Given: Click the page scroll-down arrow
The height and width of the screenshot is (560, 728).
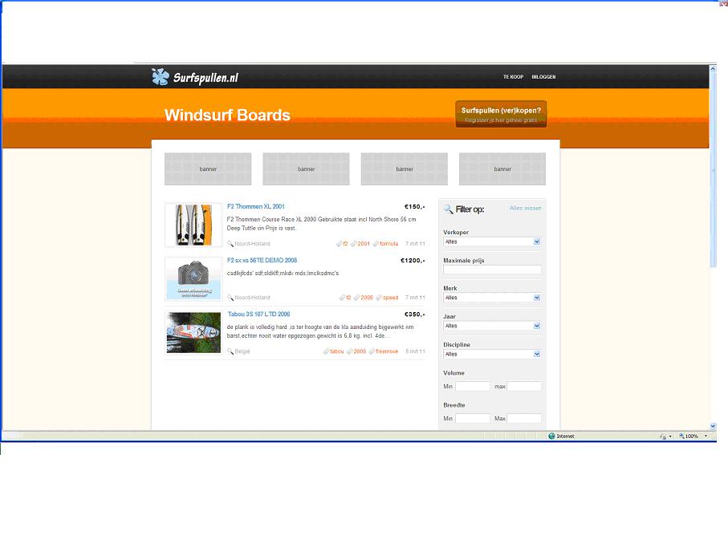Looking at the screenshot, I should [x=713, y=426].
